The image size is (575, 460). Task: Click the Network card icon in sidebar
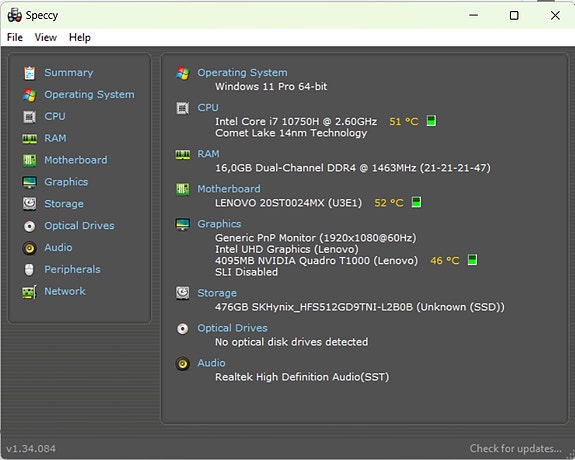29,292
